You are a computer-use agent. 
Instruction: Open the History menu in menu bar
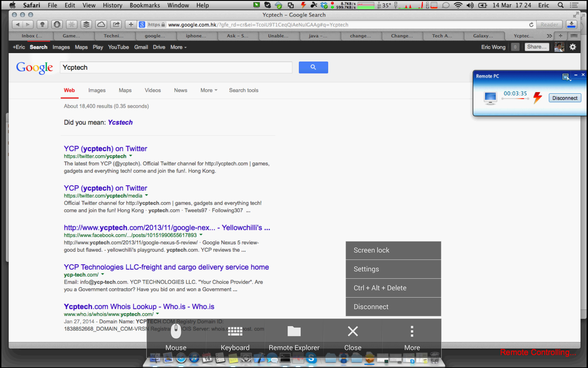click(x=113, y=5)
